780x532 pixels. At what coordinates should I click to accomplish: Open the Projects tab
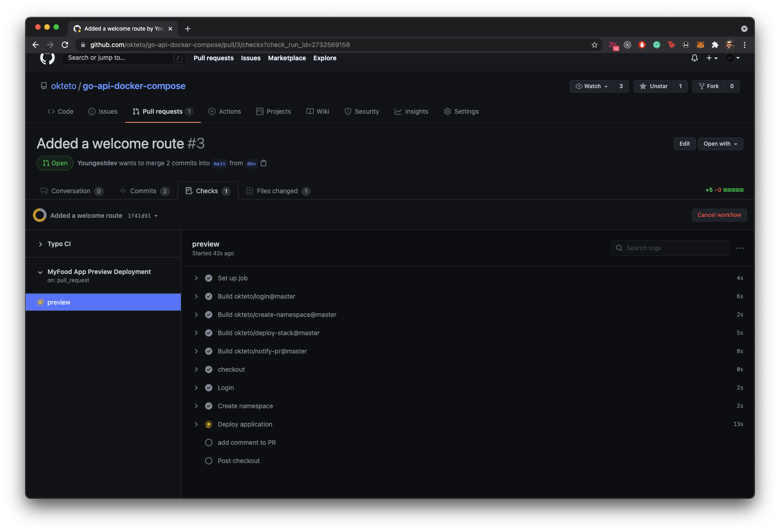274,111
